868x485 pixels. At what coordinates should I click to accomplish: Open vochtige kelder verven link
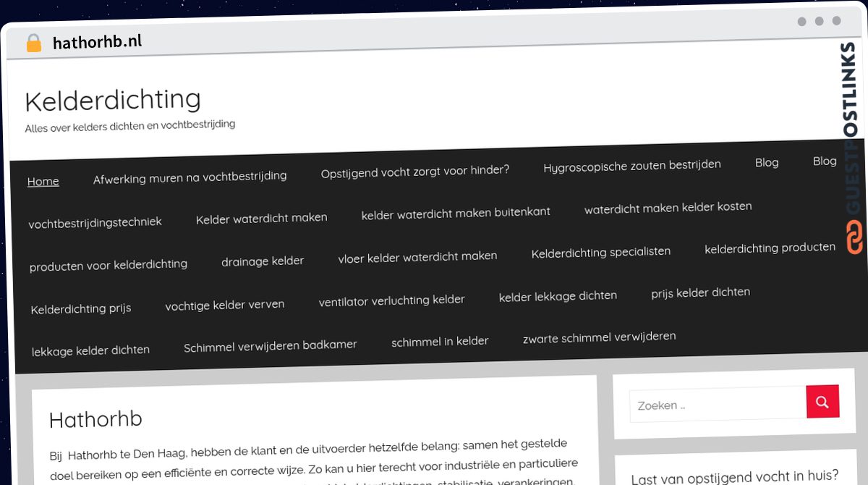[225, 305]
